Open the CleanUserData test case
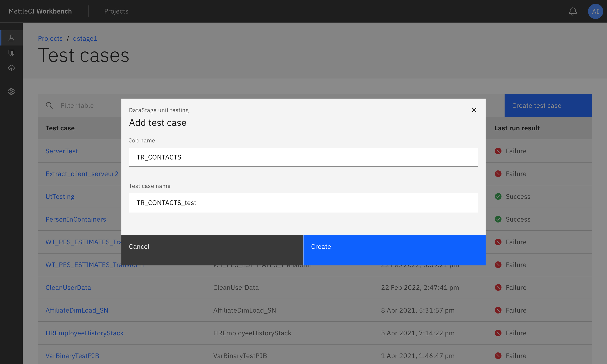The height and width of the screenshot is (364, 607). click(68, 287)
